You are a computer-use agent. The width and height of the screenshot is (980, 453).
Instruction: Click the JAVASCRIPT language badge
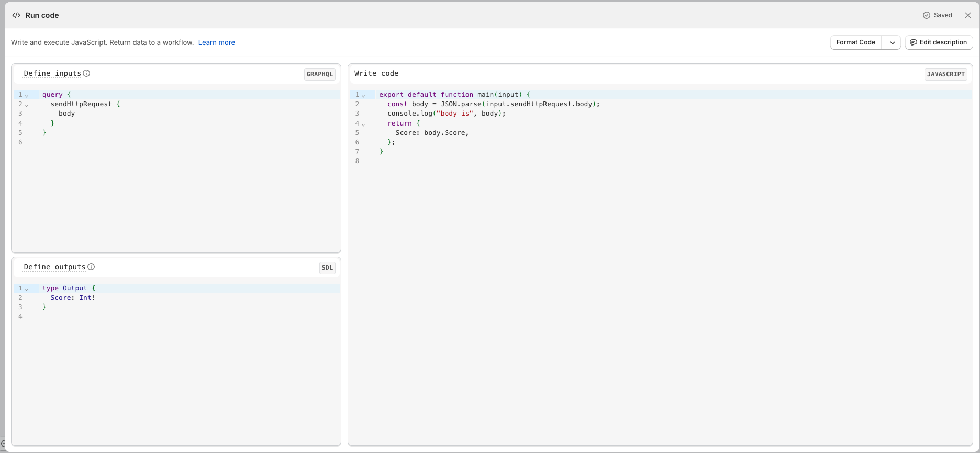(945, 74)
